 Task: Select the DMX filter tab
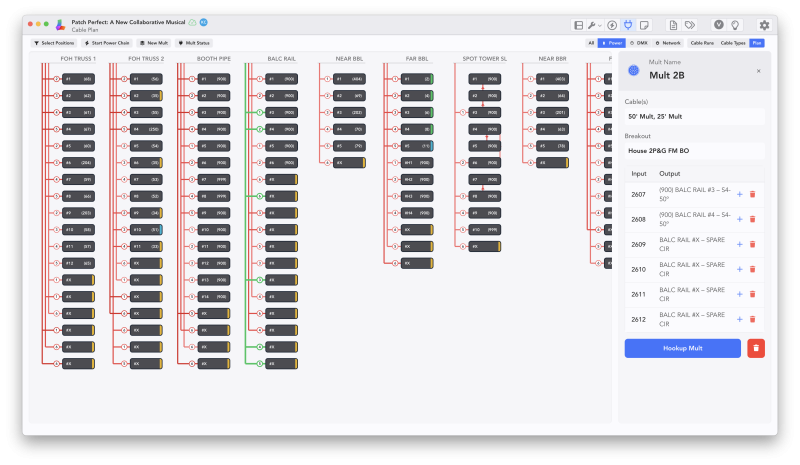639,43
